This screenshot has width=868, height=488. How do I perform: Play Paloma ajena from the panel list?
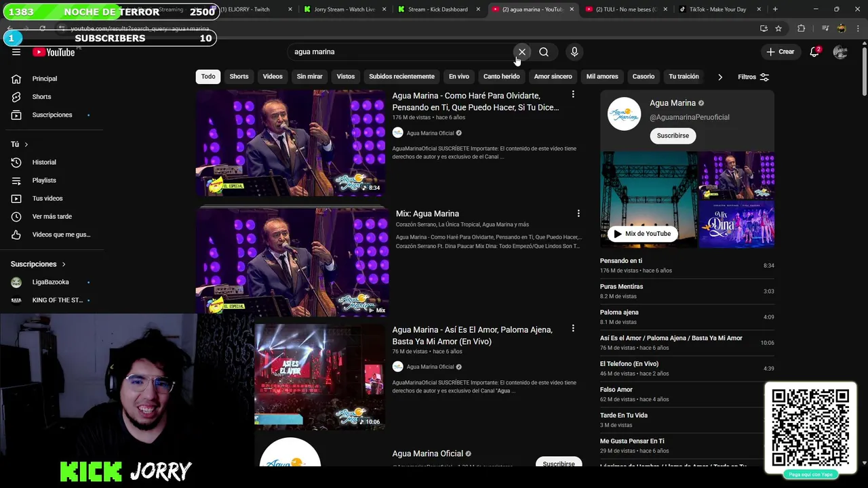[687, 317]
